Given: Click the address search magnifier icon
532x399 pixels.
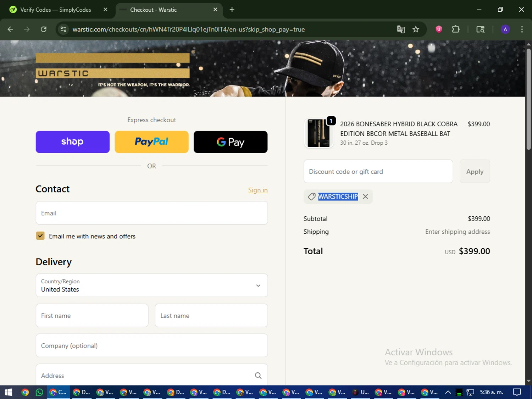Looking at the screenshot, I should click(258, 376).
